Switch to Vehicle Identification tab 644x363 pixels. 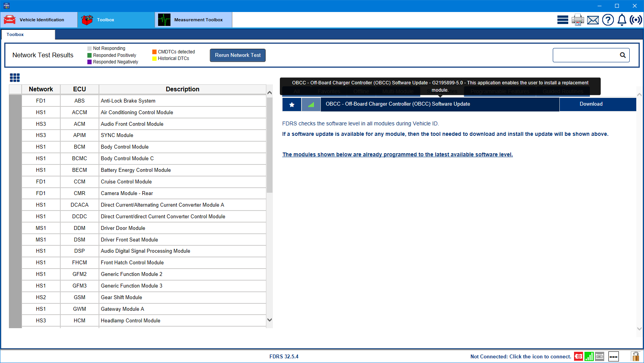[x=39, y=20]
